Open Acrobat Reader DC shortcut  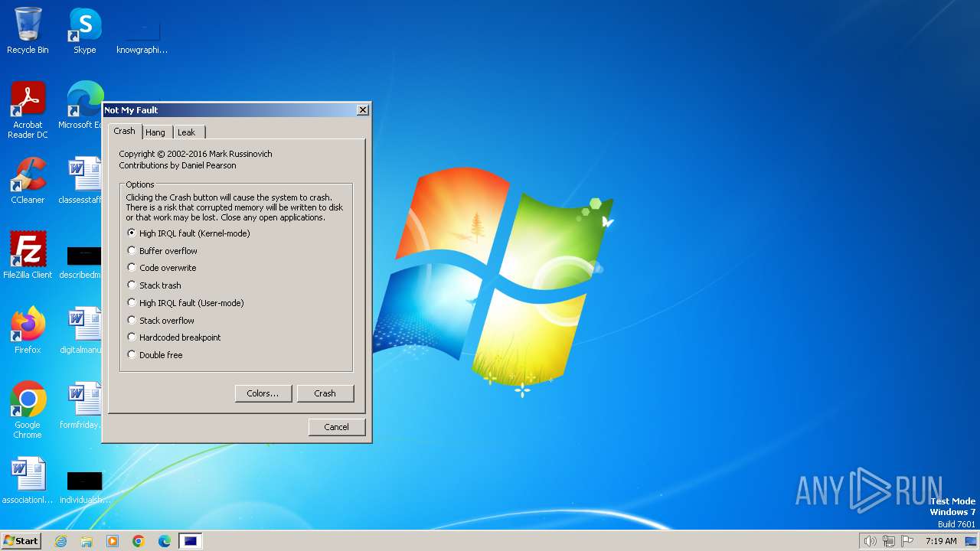28,110
